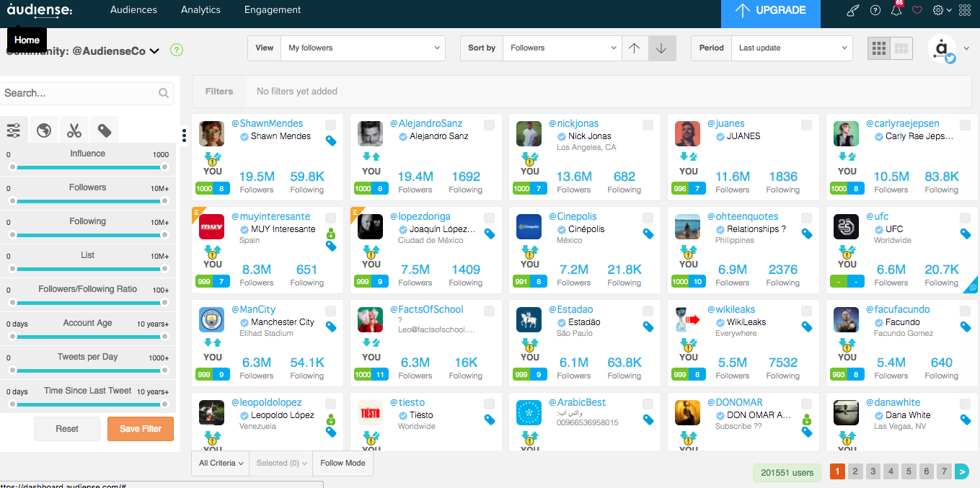Screen dimensions: 980x488
Task: Open the notifications bell
Action: pyautogui.click(x=896, y=10)
